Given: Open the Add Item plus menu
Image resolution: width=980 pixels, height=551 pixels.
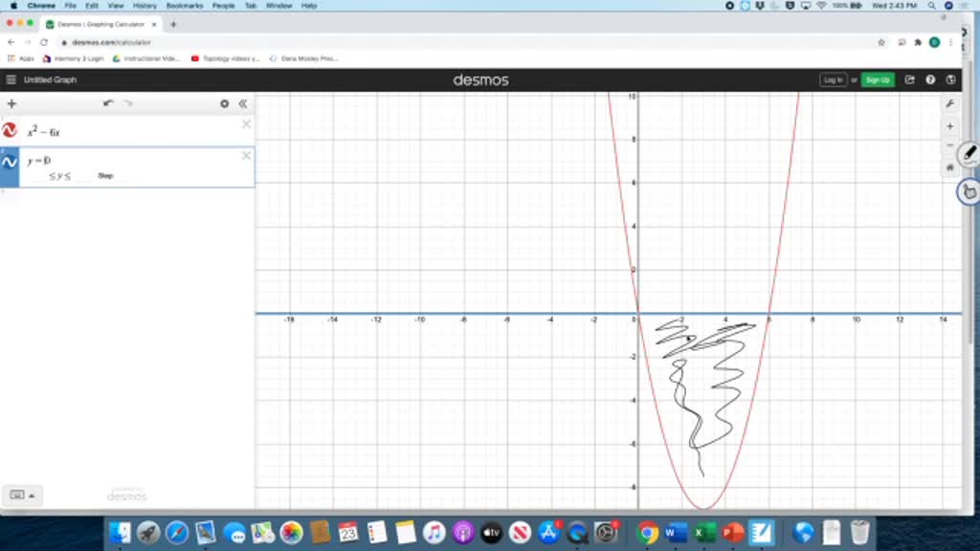Looking at the screenshot, I should (11, 103).
